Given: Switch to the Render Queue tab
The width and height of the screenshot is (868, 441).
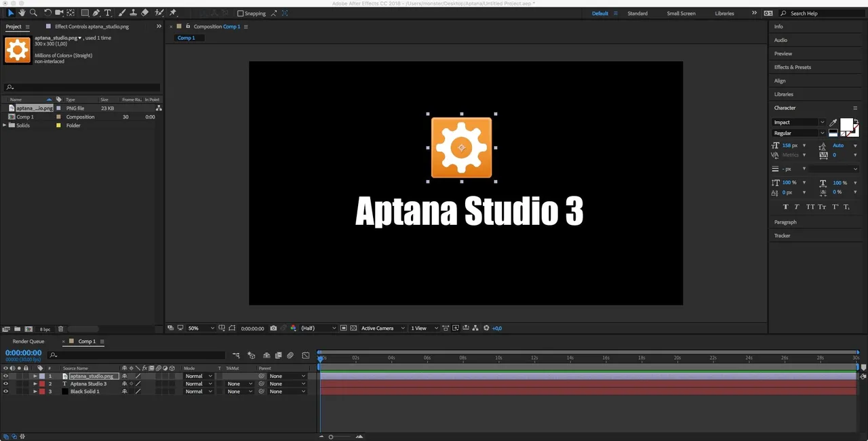Looking at the screenshot, I should click(x=28, y=341).
